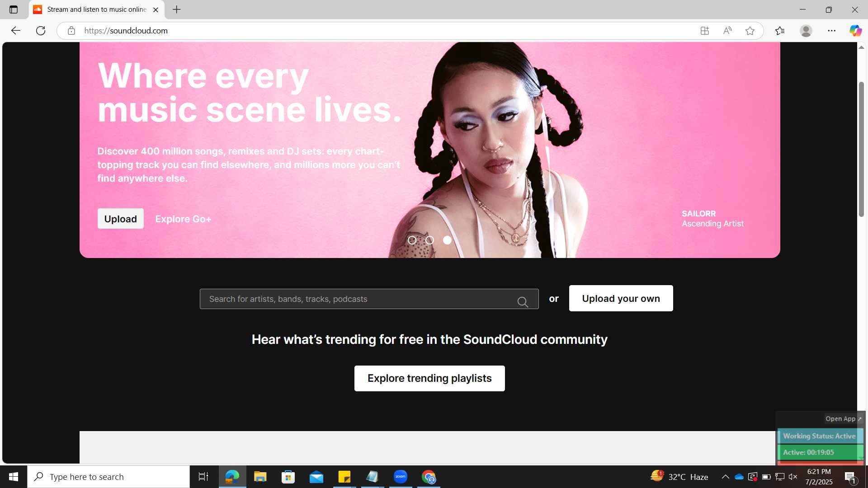Click the scrollbar up arrow
868x488 pixels.
click(x=861, y=47)
